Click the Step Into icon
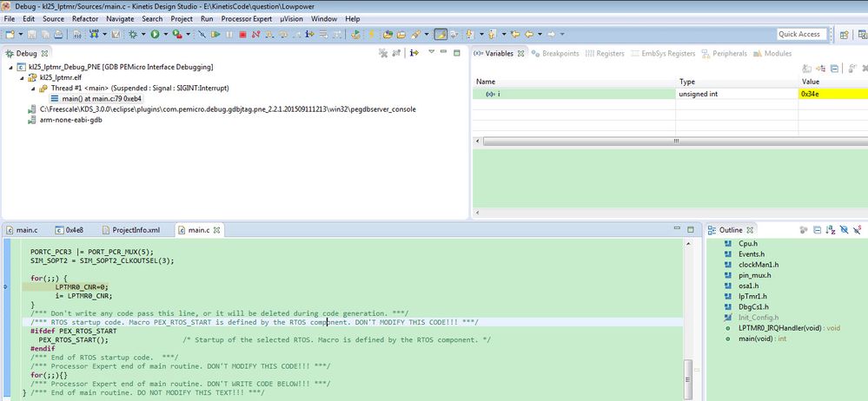Image resolution: width=868 pixels, height=401 pixels. click(x=269, y=35)
